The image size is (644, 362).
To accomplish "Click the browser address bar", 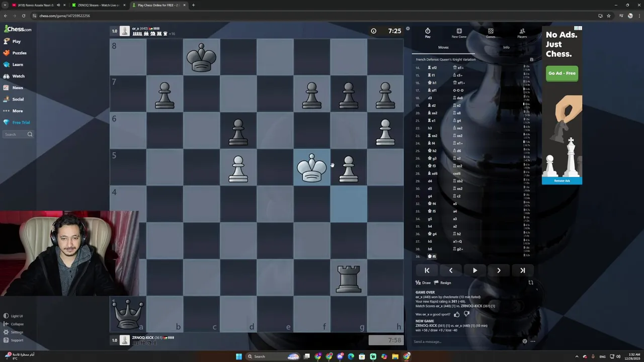I will tap(312, 16).
